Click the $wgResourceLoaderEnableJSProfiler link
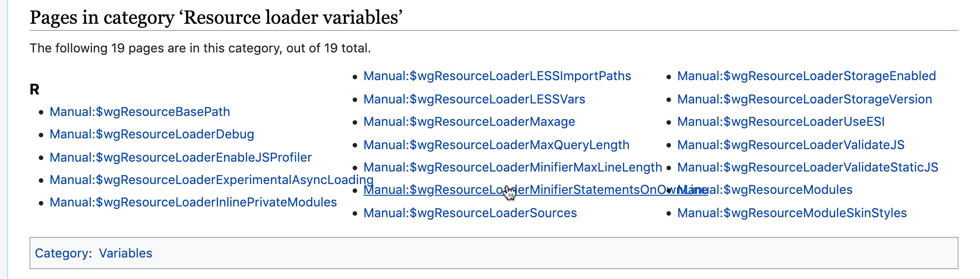The height and width of the screenshot is (279, 980). (181, 157)
